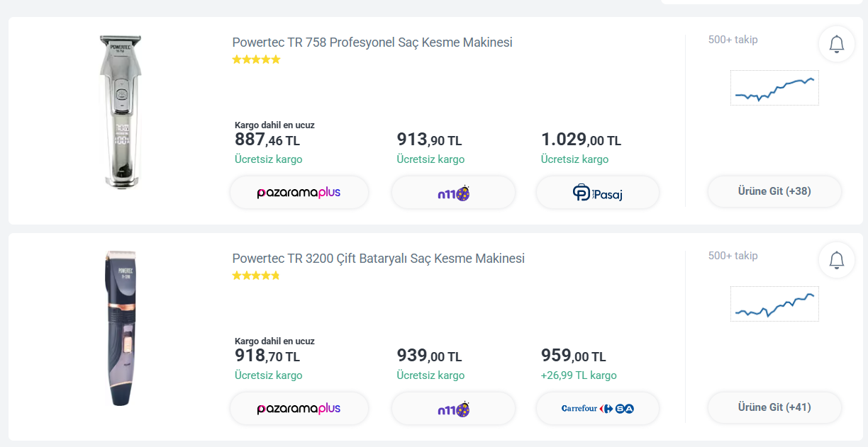Image resolution: width=868 pixels, height=447 pixels.
Task: Click the 887,46 TL lowest price
Action: [x=267, y=140]
